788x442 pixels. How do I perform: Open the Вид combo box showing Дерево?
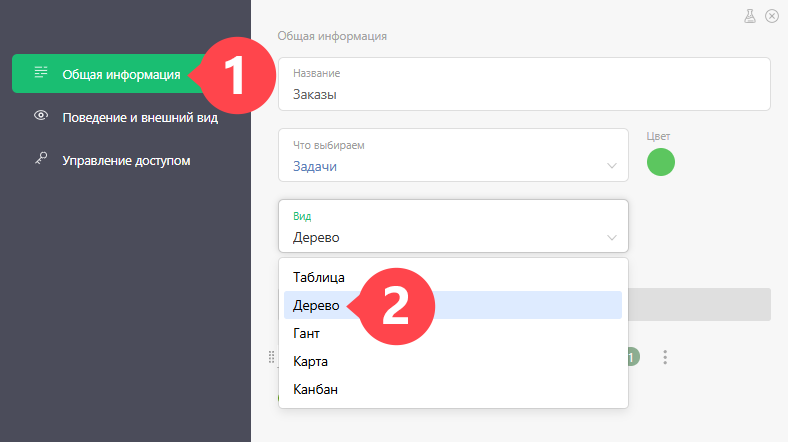tap(453, 226)
